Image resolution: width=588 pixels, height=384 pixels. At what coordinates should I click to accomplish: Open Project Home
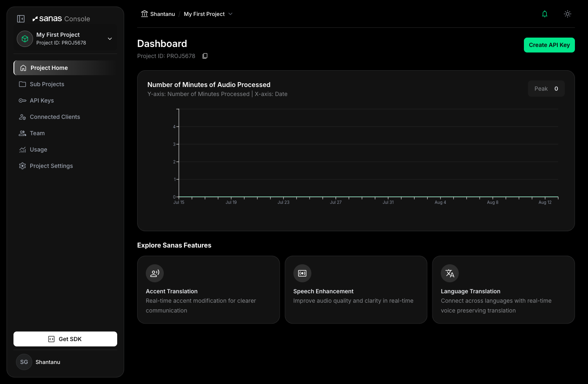coord(65,68)
